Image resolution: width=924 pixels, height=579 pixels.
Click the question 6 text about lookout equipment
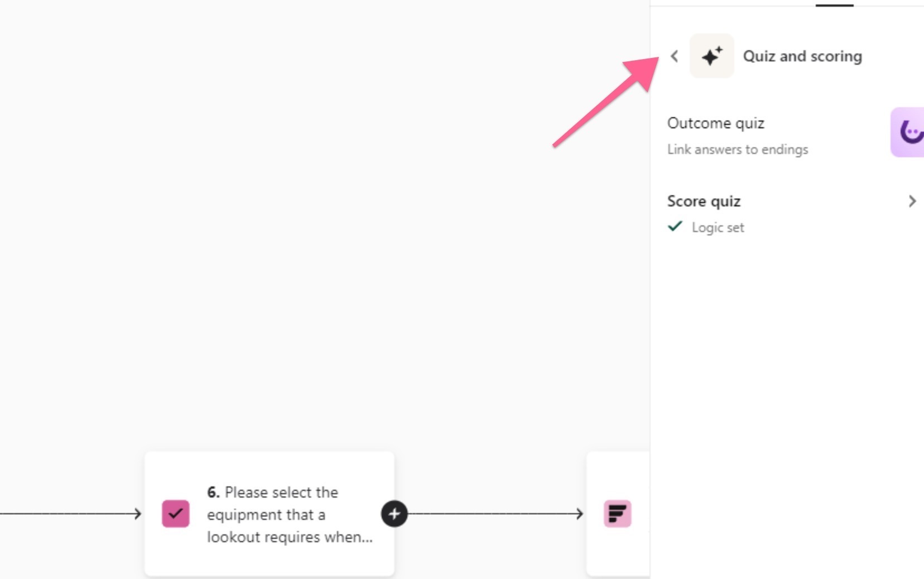pyautogui.click(x=290, y=514)
